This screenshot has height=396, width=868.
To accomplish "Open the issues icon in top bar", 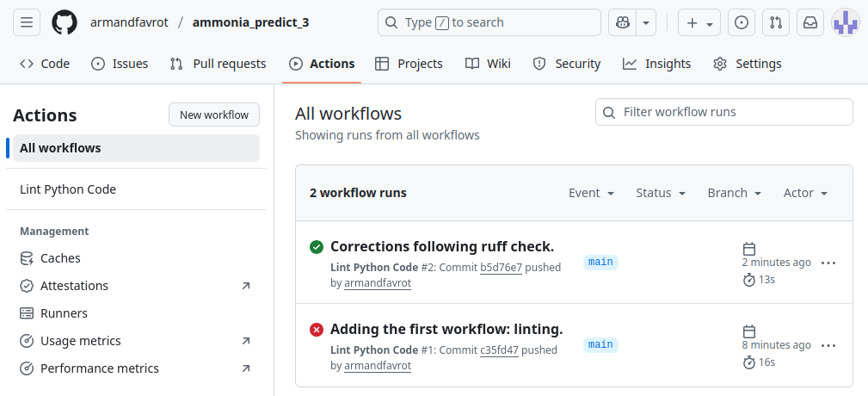I will (742, 22).
